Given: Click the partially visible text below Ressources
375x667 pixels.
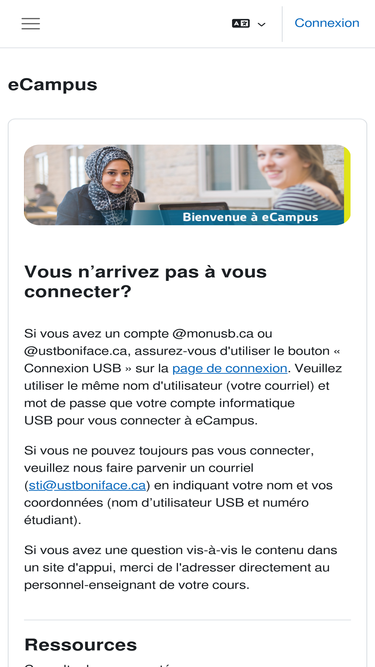Looking at the screenshot, I should tap(100, 664).
